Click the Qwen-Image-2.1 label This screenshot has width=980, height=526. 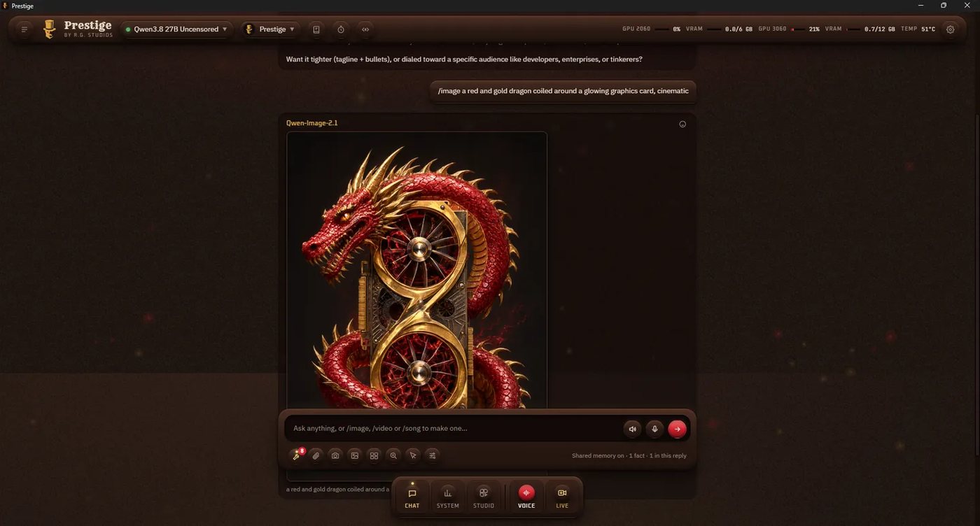(312, 123)
